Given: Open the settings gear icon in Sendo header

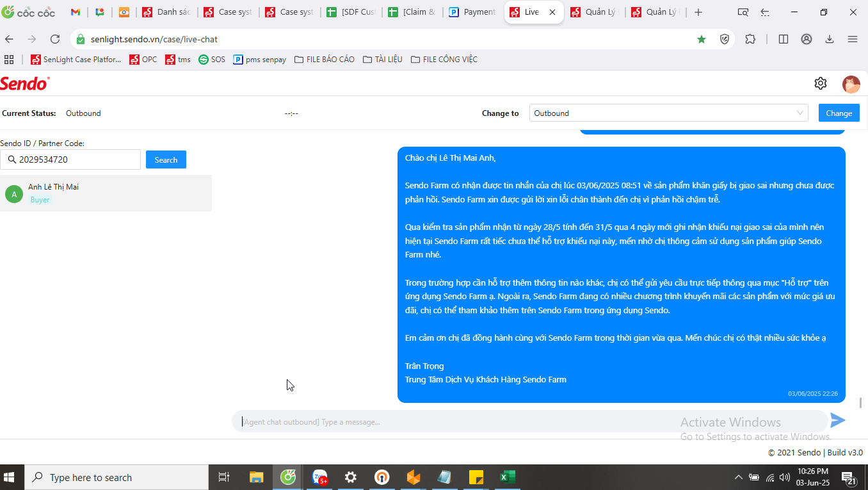Looking at the screenshot, I should pos(821,83).
